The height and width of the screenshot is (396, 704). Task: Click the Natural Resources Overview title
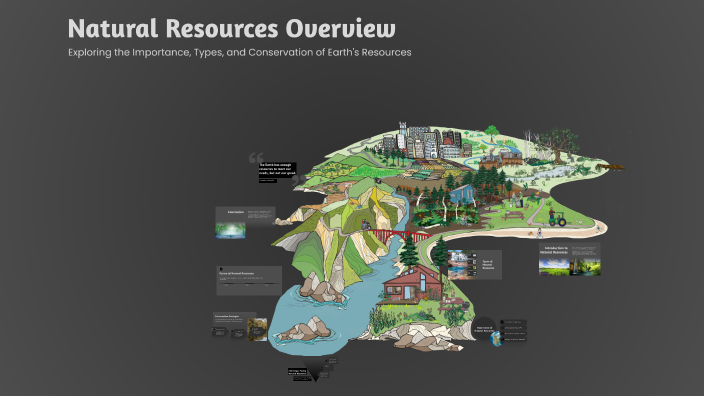[x=232, y=28]
